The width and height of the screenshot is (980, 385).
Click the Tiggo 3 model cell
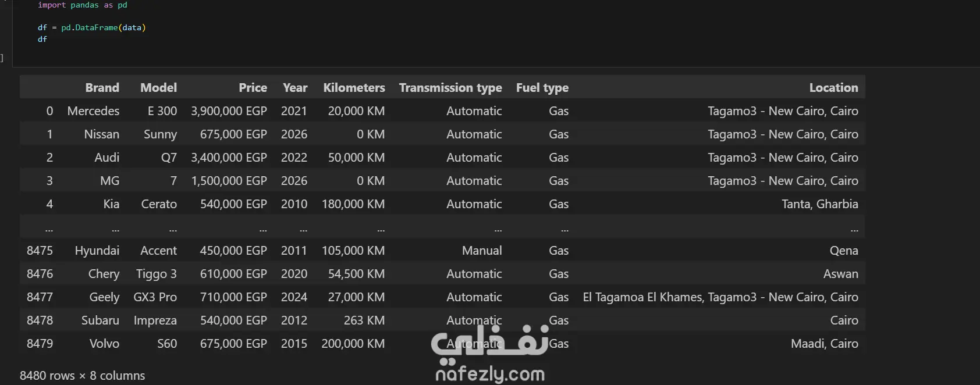[x=156, y=274]
